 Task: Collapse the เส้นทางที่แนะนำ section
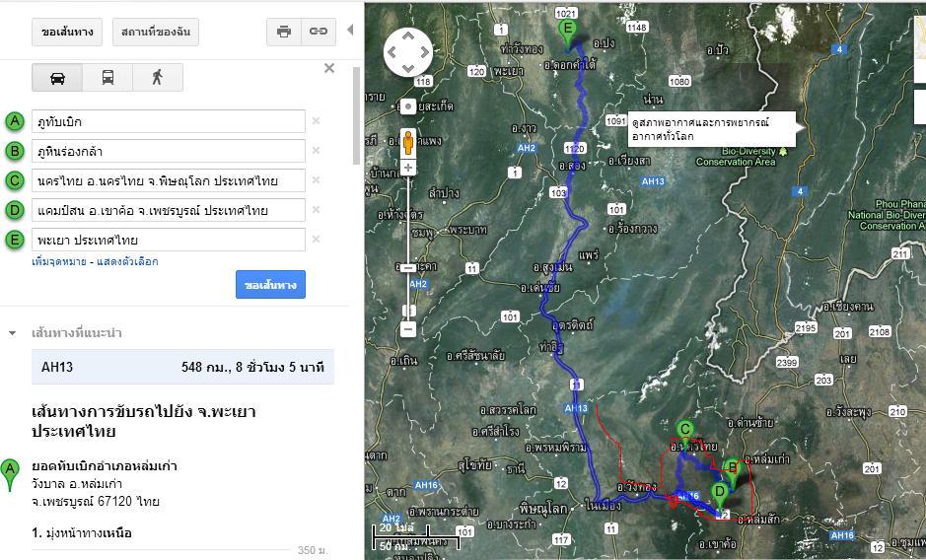coord(13,333)
